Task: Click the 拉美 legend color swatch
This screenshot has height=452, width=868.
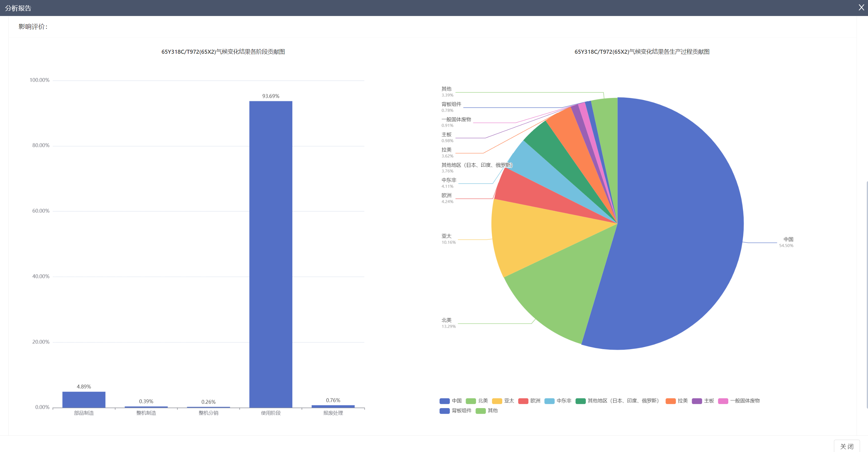Action: pyautogui.click(x=671, y=401)
